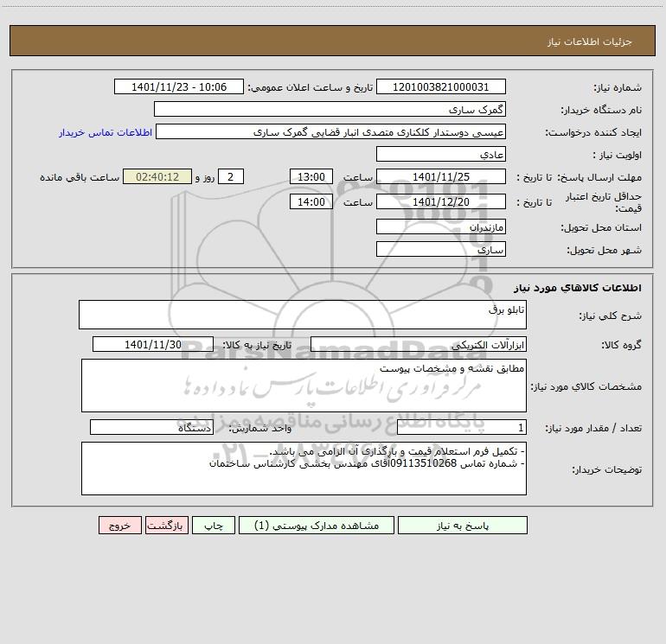Click the quantity field showing 1
Image resolution: width=666 pixels, height=644 pixels.
coord(462,427)
